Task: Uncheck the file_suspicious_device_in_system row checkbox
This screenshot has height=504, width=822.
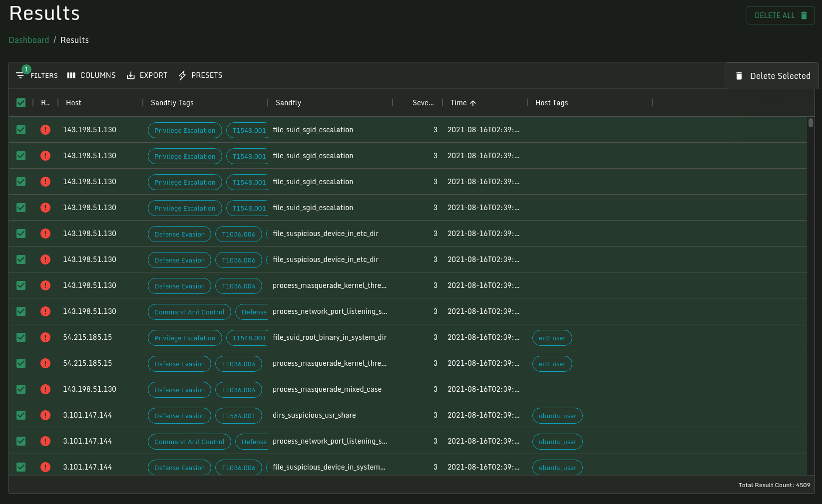Action: click(x=21, y=467)
